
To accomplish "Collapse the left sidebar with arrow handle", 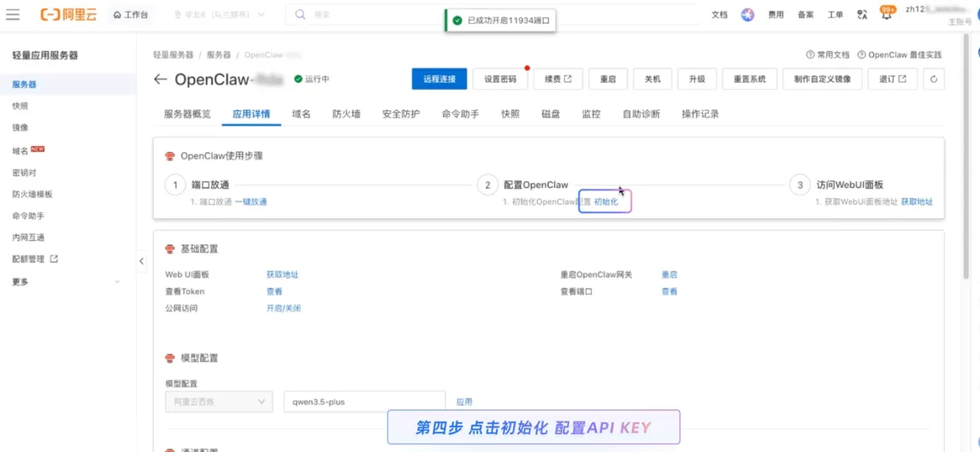I will 142,261.
